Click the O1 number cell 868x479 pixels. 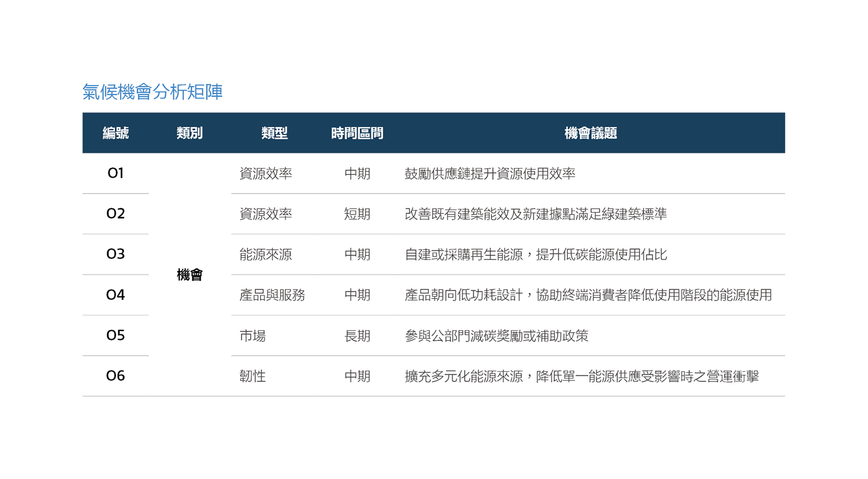tap(116, 173)
